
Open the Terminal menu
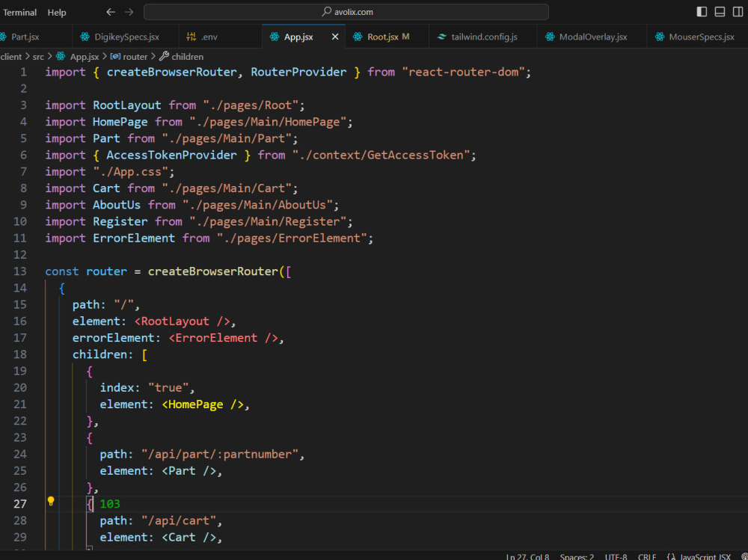coord(19,13)
